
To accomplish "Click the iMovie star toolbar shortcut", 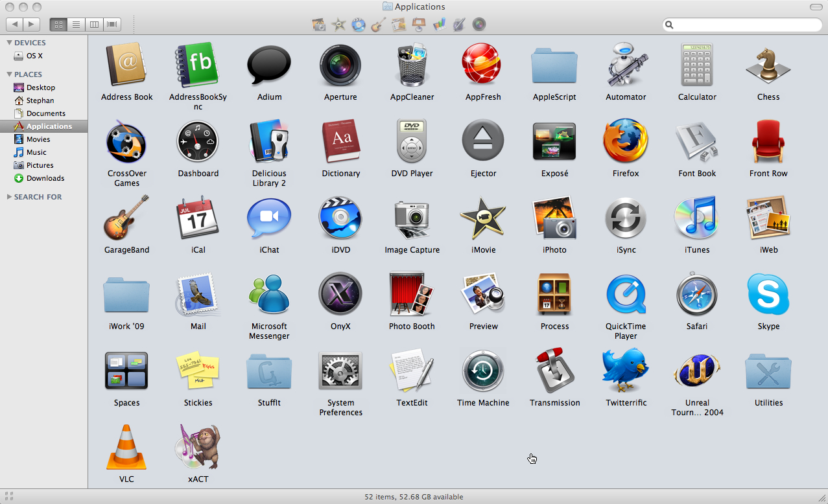I will (338, 25).
